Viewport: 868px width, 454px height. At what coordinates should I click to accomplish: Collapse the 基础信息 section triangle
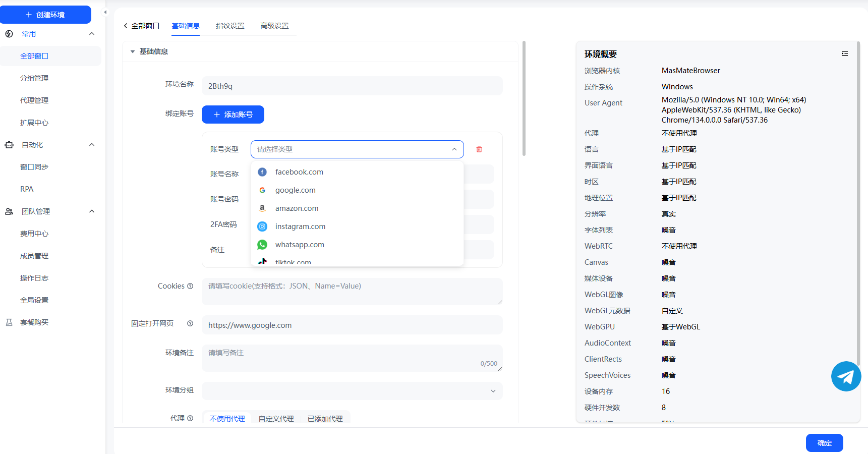pyautogui.click(x=133, y=51)
